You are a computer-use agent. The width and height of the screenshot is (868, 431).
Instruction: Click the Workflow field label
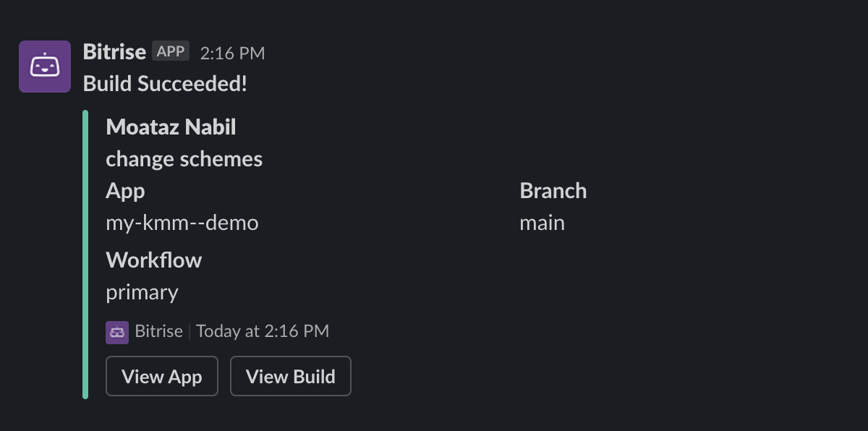[x=153, y=260]
